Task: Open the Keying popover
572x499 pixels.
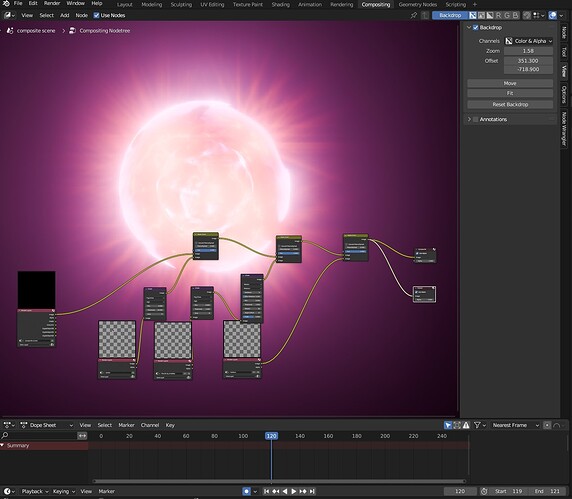Action: pos(63,491)
